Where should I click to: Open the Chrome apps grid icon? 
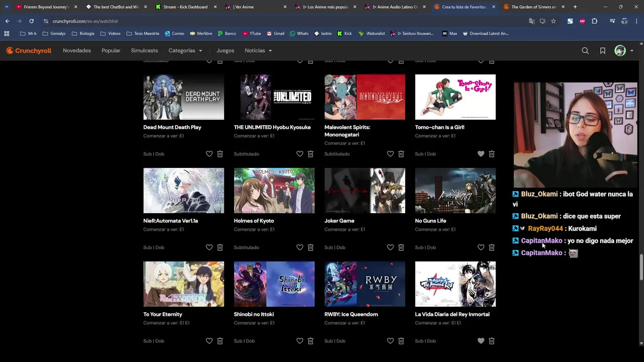7,33
